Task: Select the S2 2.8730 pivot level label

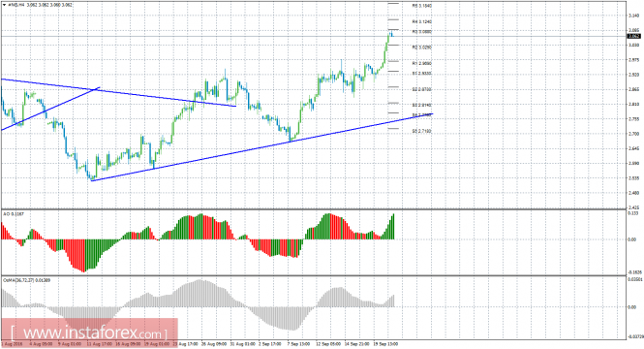Action: (422, 89)
